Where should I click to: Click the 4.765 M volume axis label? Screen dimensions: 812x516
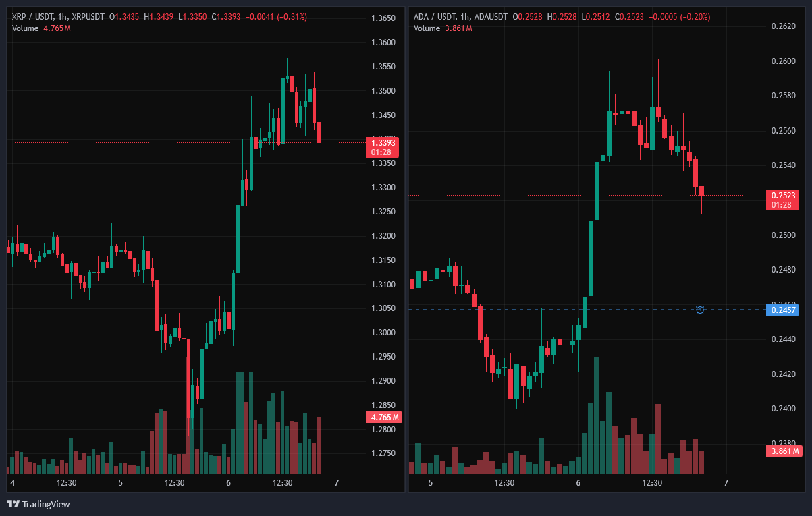tap(383, 418)
